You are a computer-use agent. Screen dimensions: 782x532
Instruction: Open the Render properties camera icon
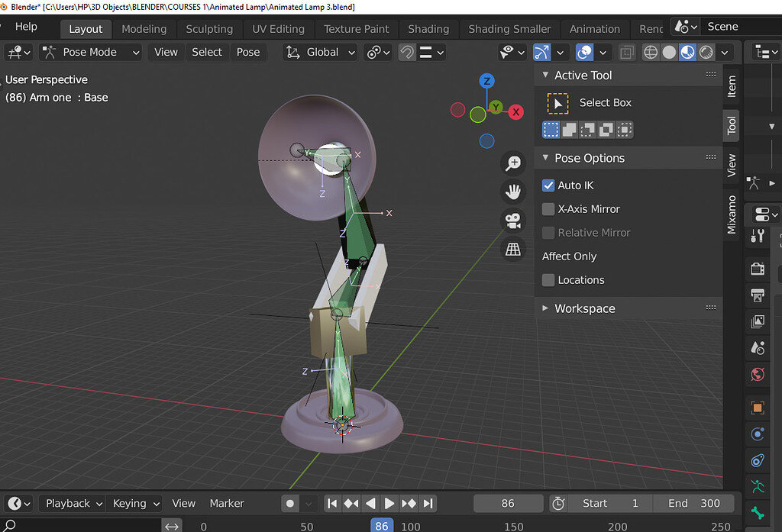(x=757, y=269)
